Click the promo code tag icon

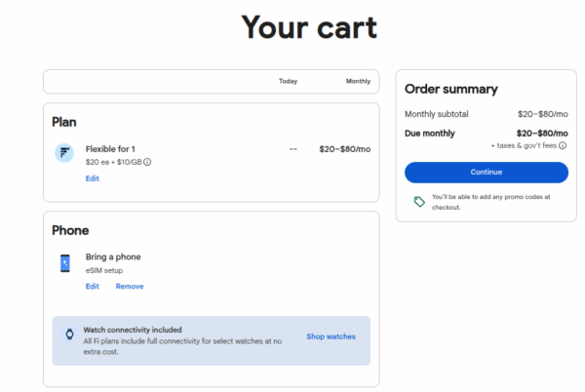(419, 201)
